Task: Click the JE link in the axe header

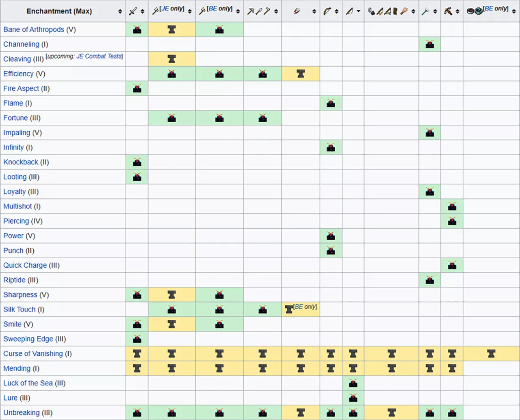Action: (x=165, y=9)
